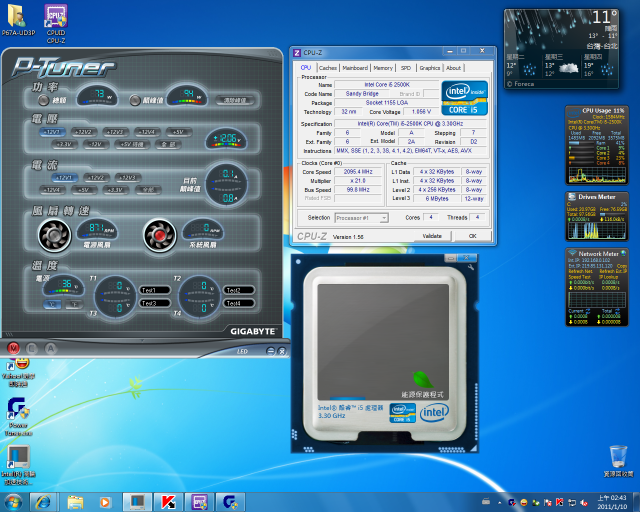Screen dimensions: 640x512
Task: Click the grey C mode button in P-Tuner
Action: click(x=32, y=348)
